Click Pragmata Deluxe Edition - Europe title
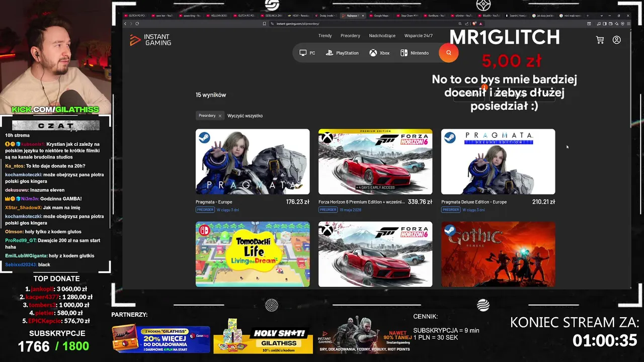This screenshot has width=644, height=362. pyautogui.click(x=474, y=202)
